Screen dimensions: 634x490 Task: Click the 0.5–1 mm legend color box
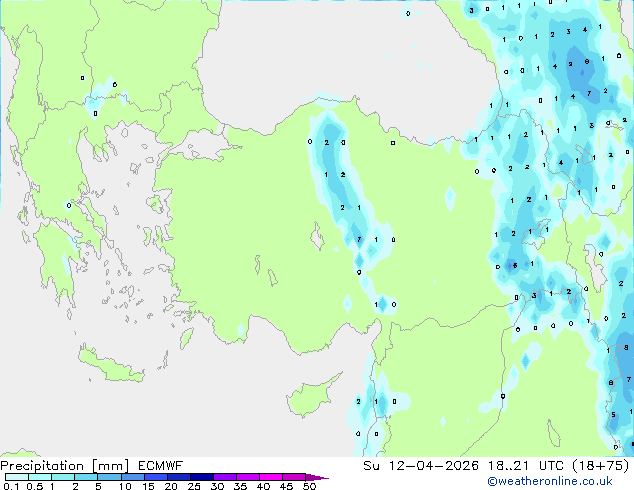(40, 477)
